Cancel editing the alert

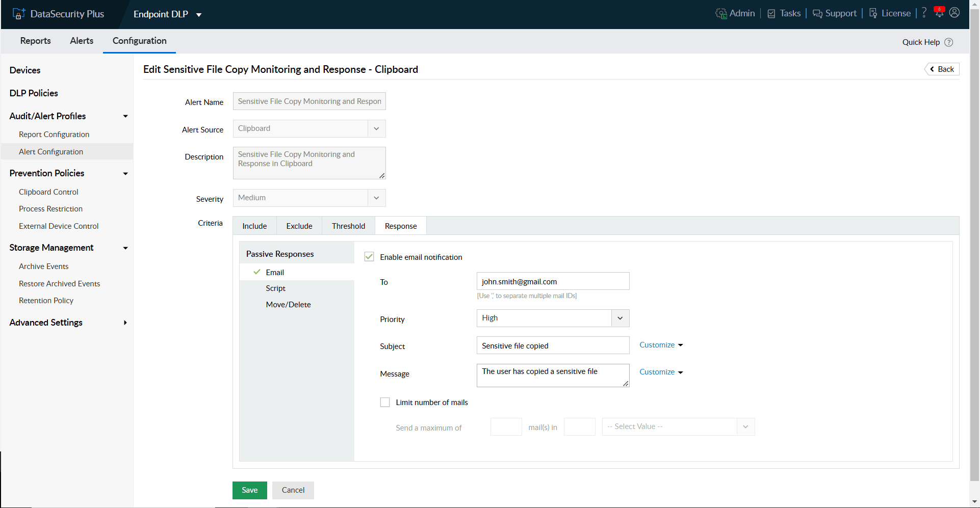[293, 490]
